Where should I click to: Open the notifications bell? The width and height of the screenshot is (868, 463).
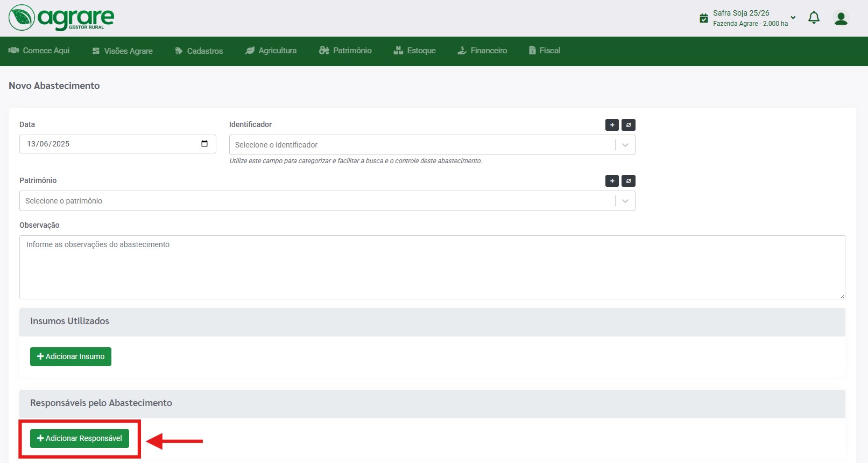[814, 18]
